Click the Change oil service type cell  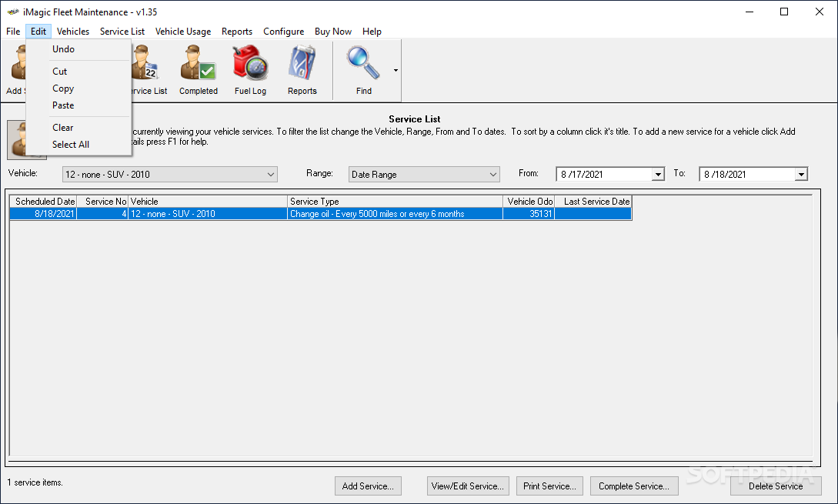pos(395,214)
